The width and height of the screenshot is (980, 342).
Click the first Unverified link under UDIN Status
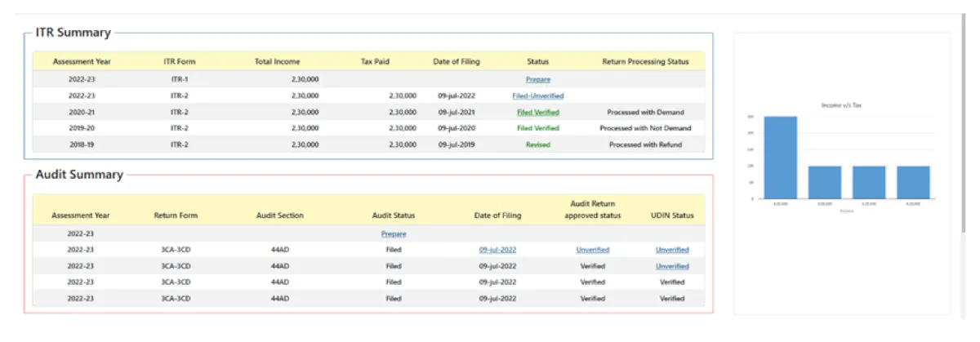click(671, 250)
